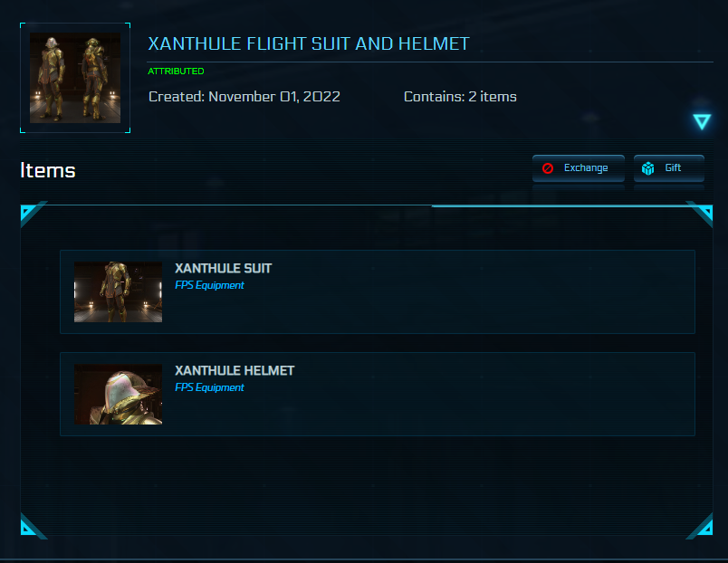Click the Exchange button
This screenshot has height=563, width=728.
579,168
